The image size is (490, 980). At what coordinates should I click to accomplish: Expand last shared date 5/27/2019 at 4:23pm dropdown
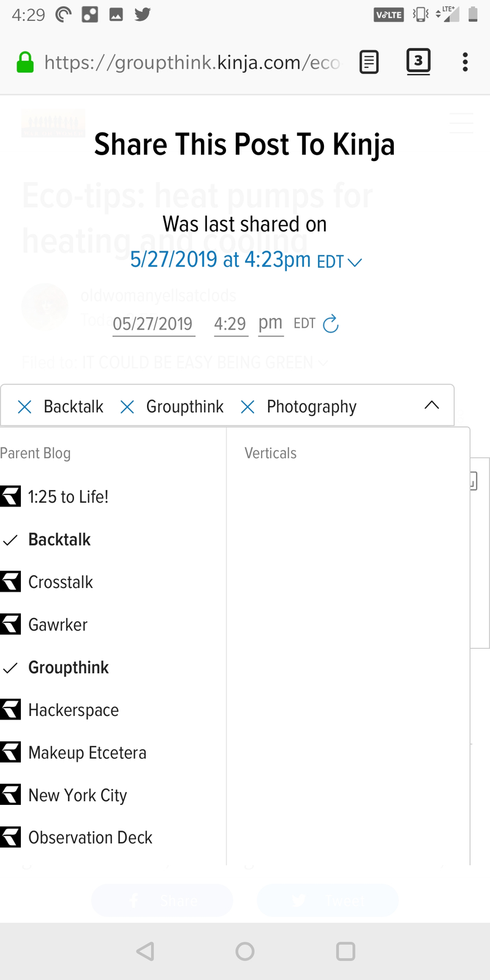click(246, 260)
